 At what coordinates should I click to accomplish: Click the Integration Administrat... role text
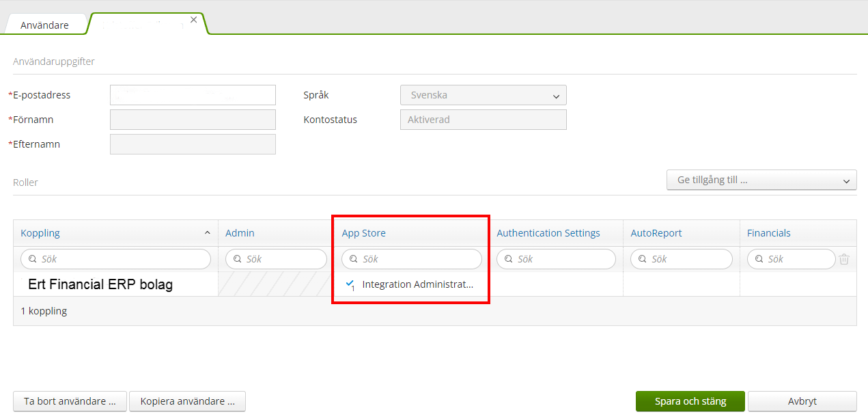click(418, 284)
